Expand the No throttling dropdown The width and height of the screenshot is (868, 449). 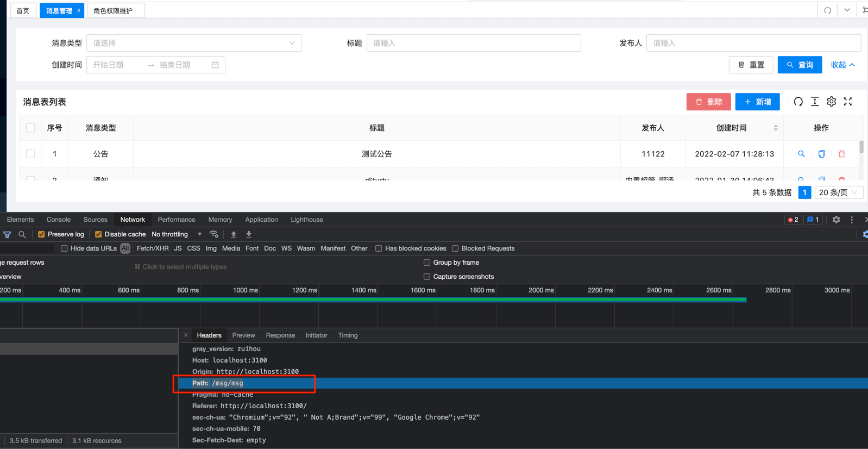pos(177,234)
